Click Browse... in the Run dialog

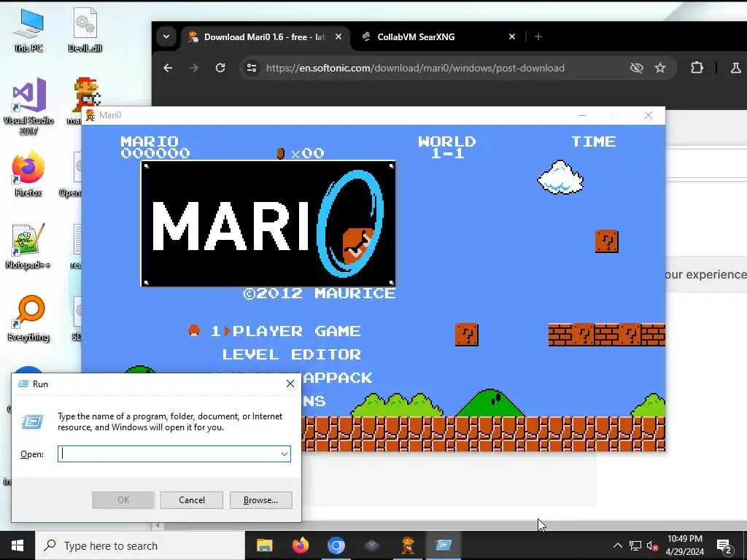pos(260,500)
